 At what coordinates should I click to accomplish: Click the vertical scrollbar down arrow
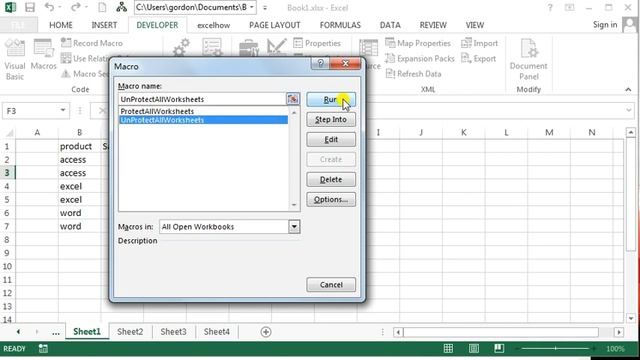[x=631, y=318]
